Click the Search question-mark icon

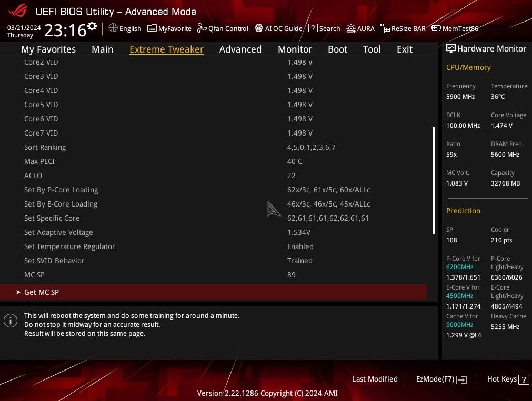click(x=313, y=28)
